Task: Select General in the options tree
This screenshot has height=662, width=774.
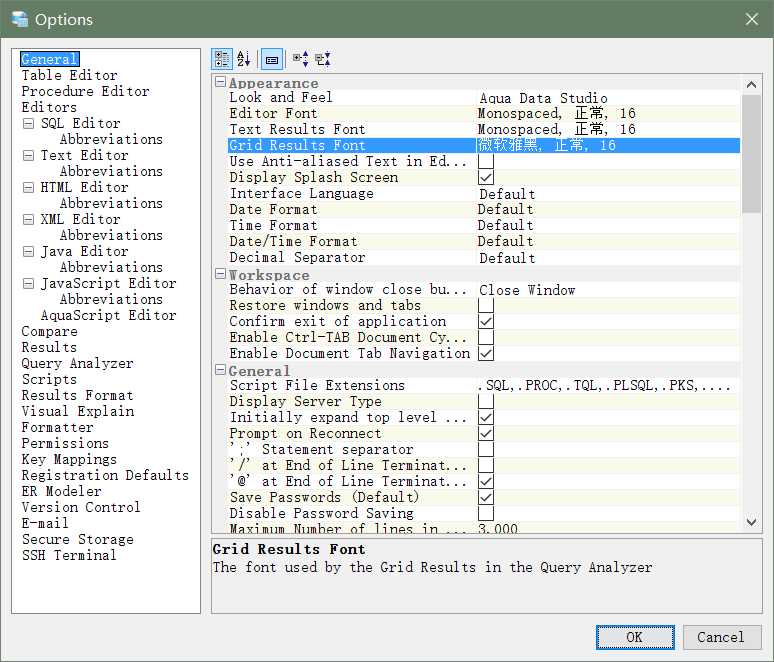Action: [49, 59]
